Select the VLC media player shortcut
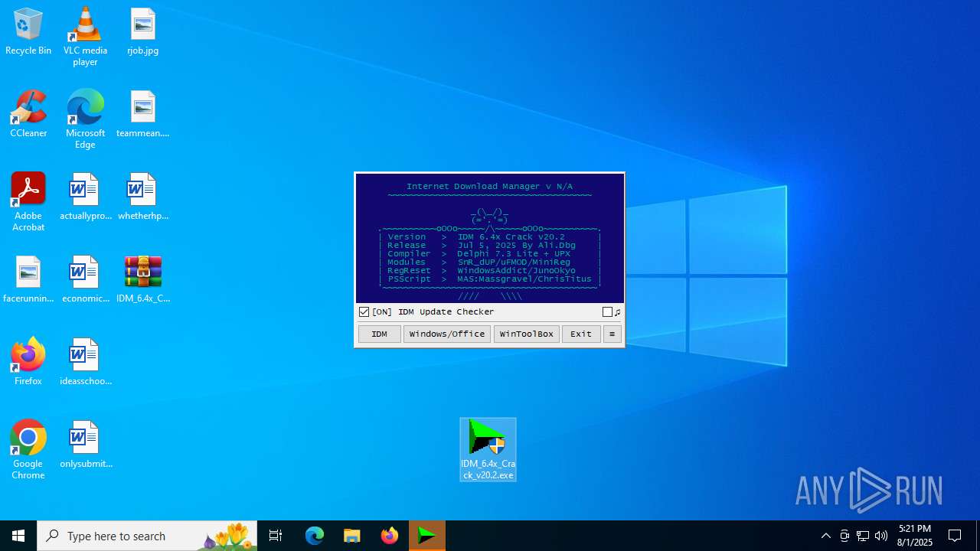This screenshot has height=551, width=980. (x=85, y=37)
